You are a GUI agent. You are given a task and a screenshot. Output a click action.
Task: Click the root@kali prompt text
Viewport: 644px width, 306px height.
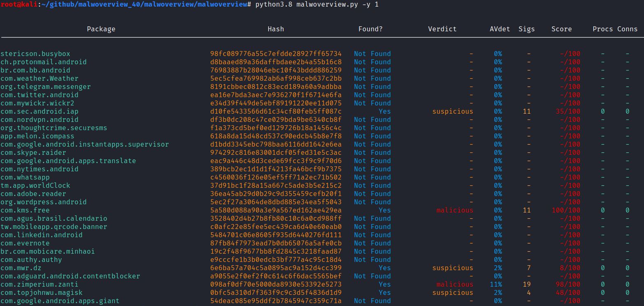point(19,4)
